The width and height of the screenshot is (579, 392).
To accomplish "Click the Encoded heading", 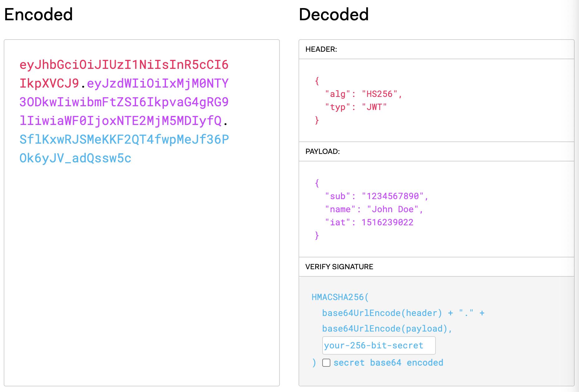I will tap(38, 15).
